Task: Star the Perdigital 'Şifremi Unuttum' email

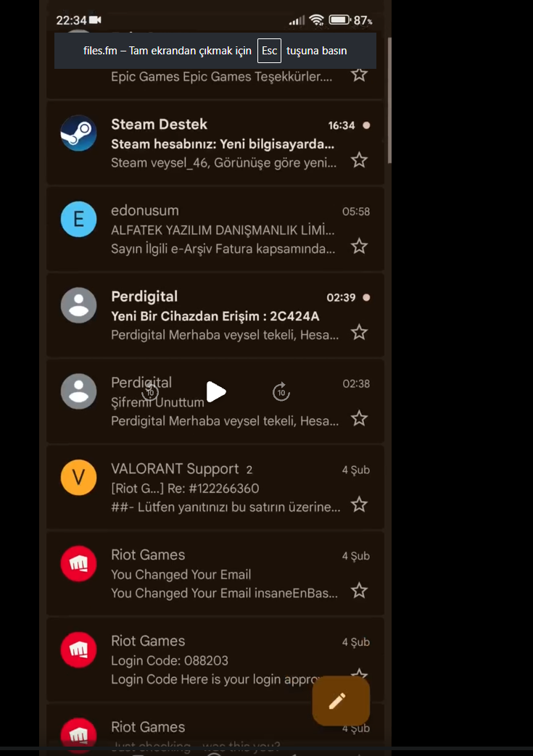Action: [360, 418]
